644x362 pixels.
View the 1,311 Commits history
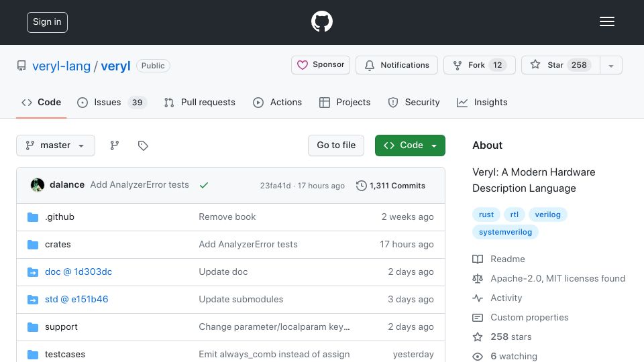[x=390, y=186]
